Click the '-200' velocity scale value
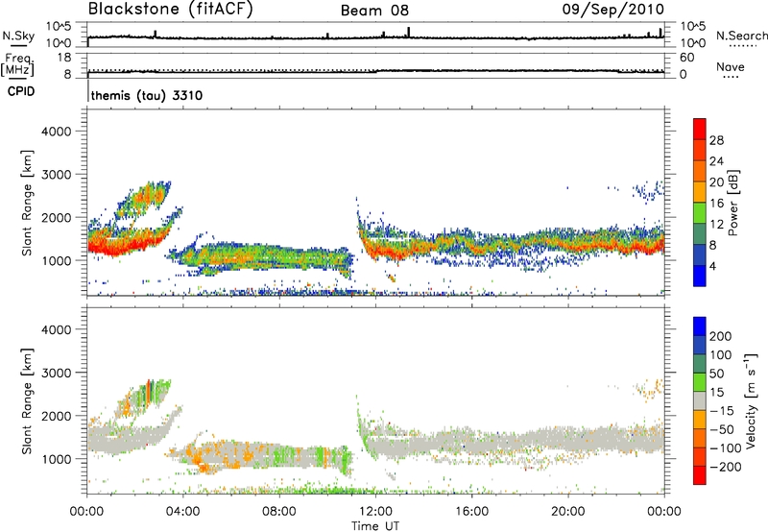The image size is (768, 532). [726, 467]
